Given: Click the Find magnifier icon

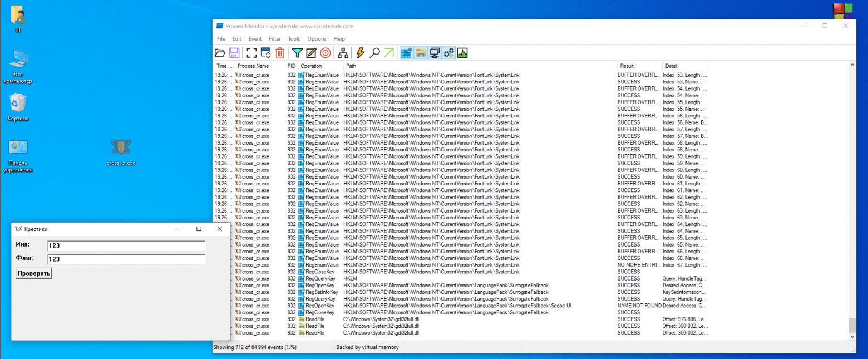Looking at the screenshot, I should pyautogui.click(x=375, y=53).
